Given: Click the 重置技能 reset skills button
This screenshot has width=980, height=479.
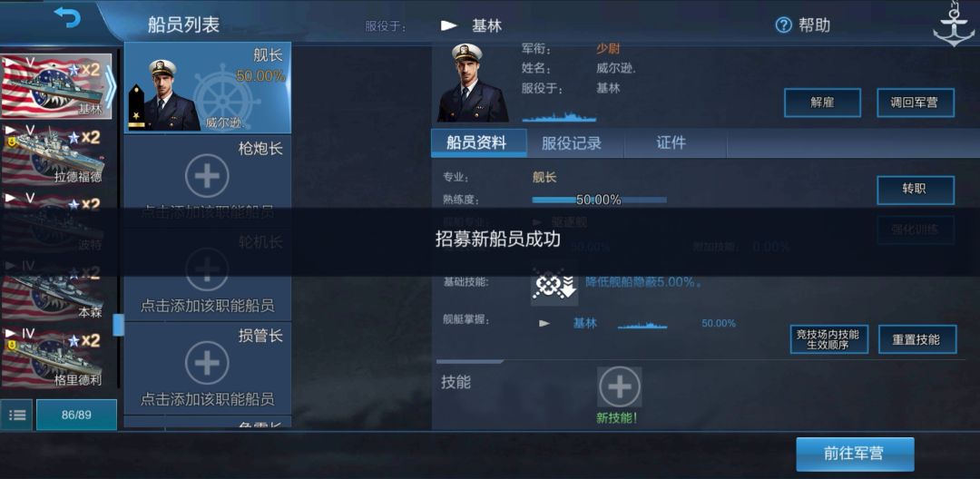Looking at the screenshot, I should click(916, 339).
